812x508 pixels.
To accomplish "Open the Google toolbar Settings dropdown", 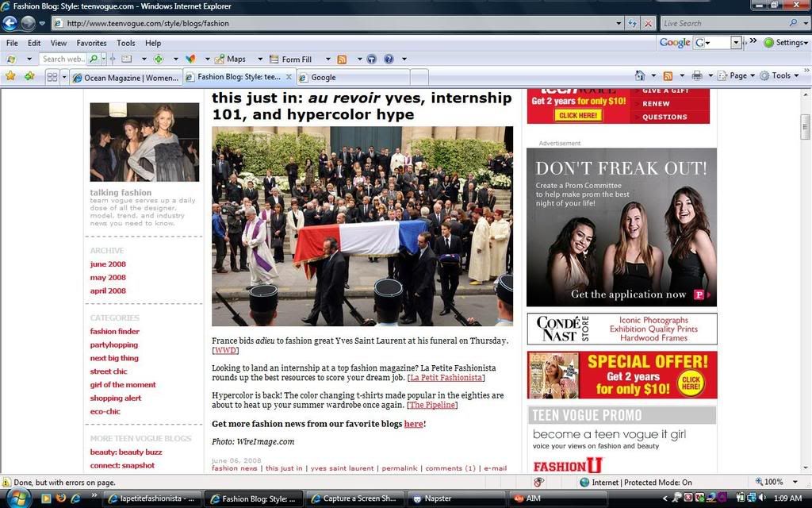I will (786, 43).
